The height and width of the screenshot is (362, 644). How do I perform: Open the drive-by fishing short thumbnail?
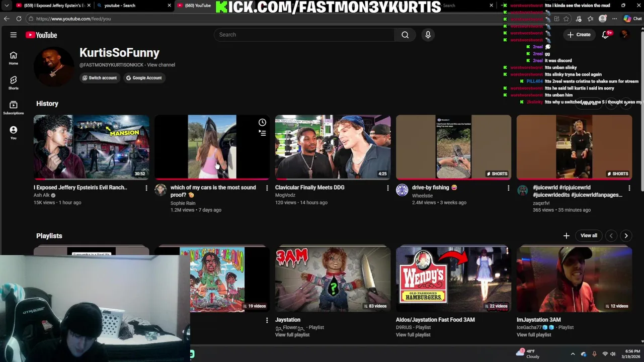click(x=454, y=147)
